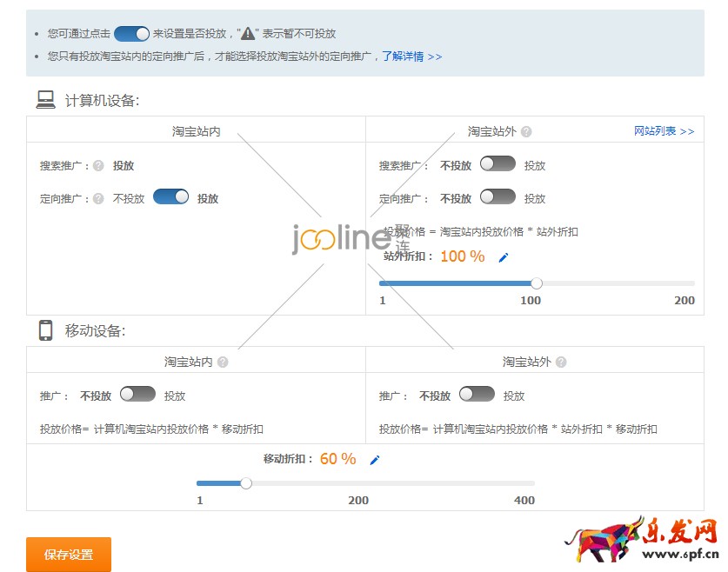Image resolution: width=728 pixels, height=572 pixels.
Task: Click the 移动折扣 slider handle
Action: 246,483
